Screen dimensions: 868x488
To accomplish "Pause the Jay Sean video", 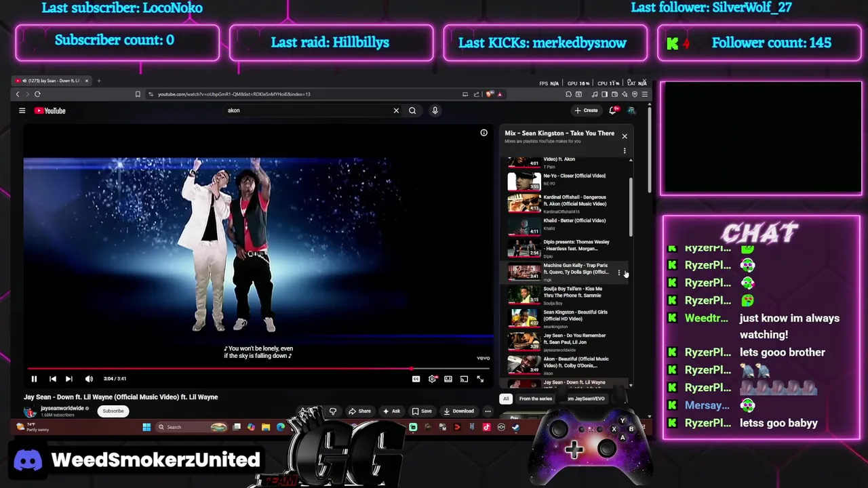I will pos(34,379).
